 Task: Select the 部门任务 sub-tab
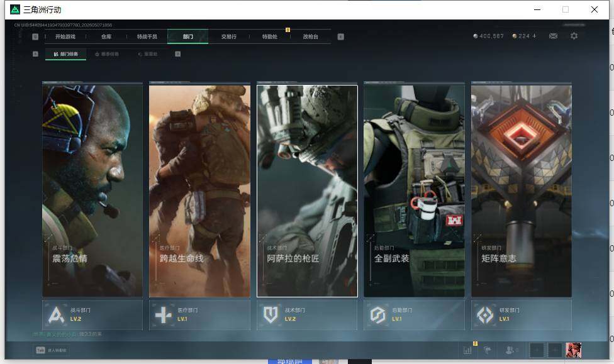coord(66,54)
